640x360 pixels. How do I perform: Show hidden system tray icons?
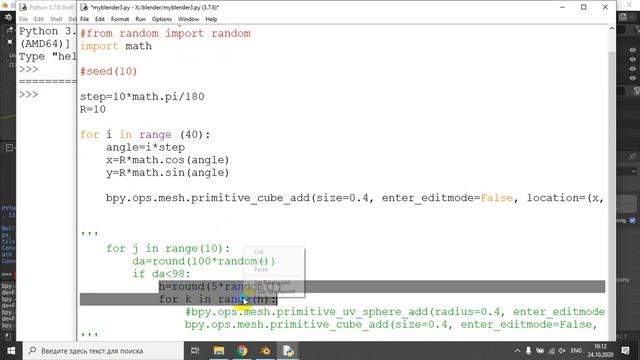517,351
